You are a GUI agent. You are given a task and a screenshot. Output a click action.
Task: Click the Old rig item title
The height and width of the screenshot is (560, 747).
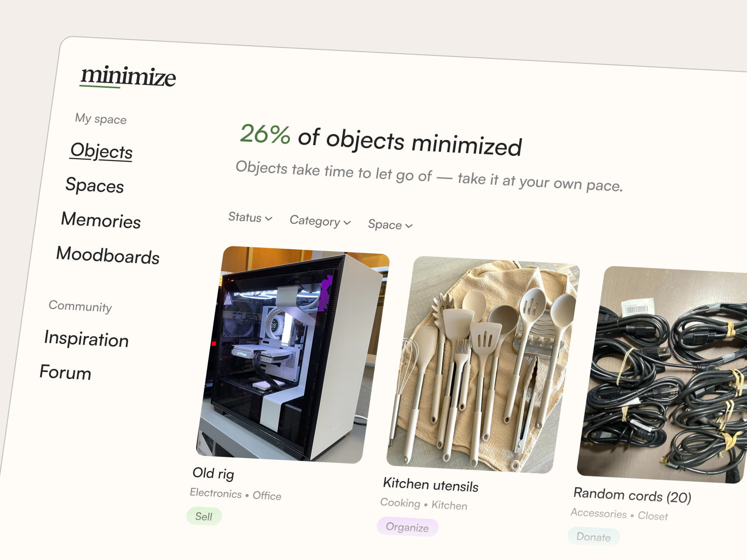pyautogui.click(x=213, y=474)
